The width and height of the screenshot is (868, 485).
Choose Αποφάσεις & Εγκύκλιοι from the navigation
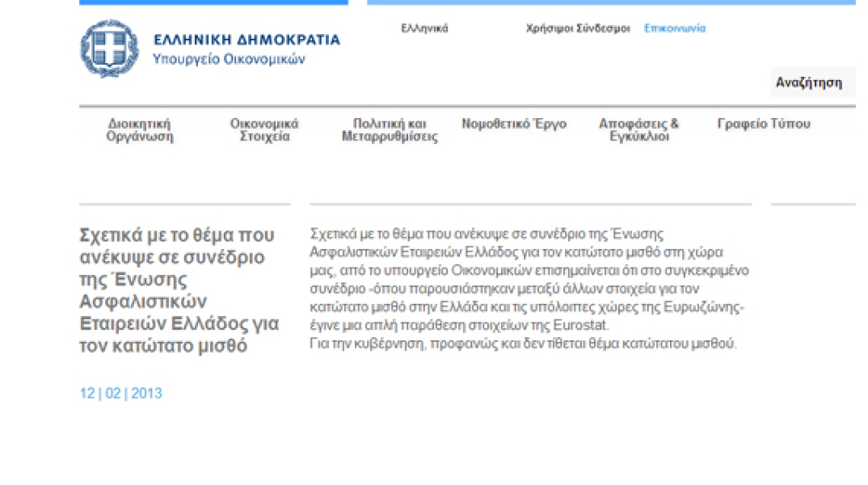[x=638, y=130]
